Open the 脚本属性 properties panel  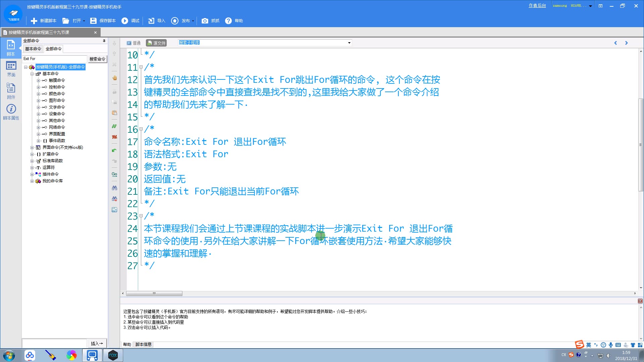pos(11,112)
